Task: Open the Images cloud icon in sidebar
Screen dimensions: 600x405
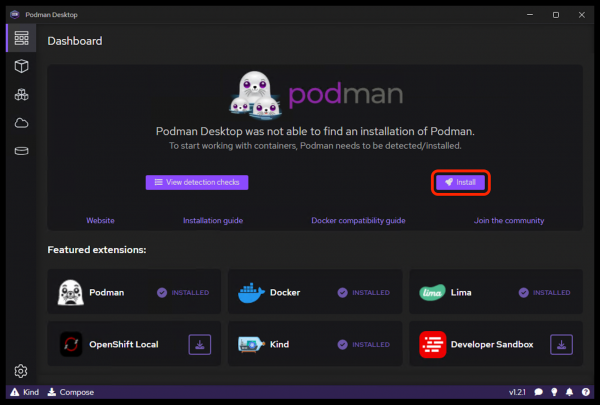Action: coord(21,123)
